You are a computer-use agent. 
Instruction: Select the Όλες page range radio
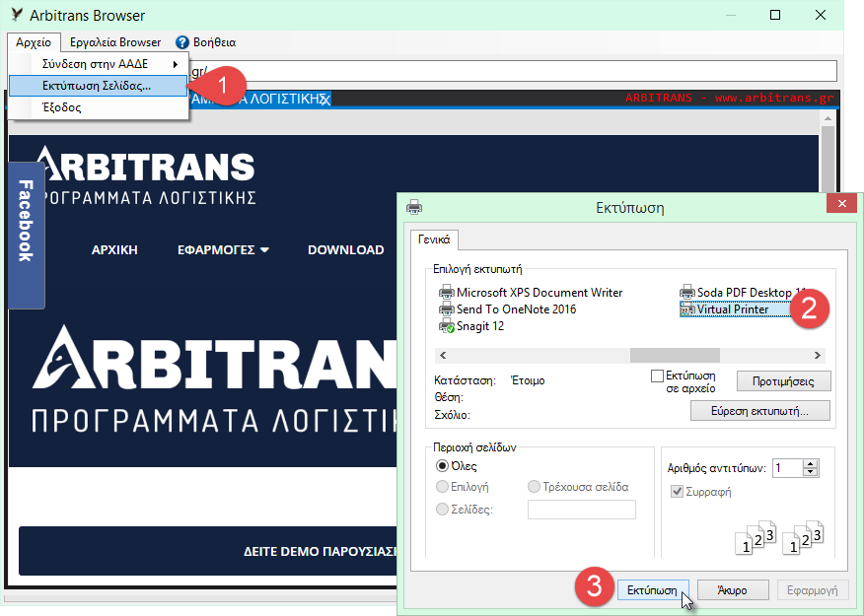click(442, 466)
